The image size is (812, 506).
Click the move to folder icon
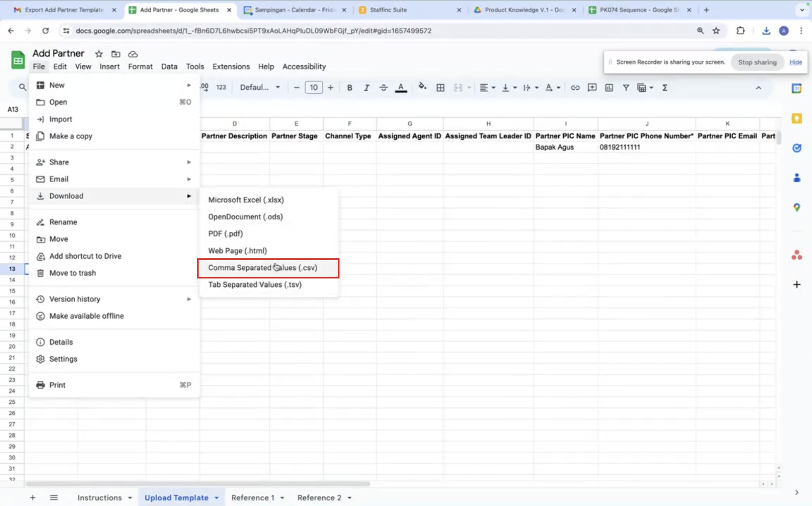[x=116, y=54]
